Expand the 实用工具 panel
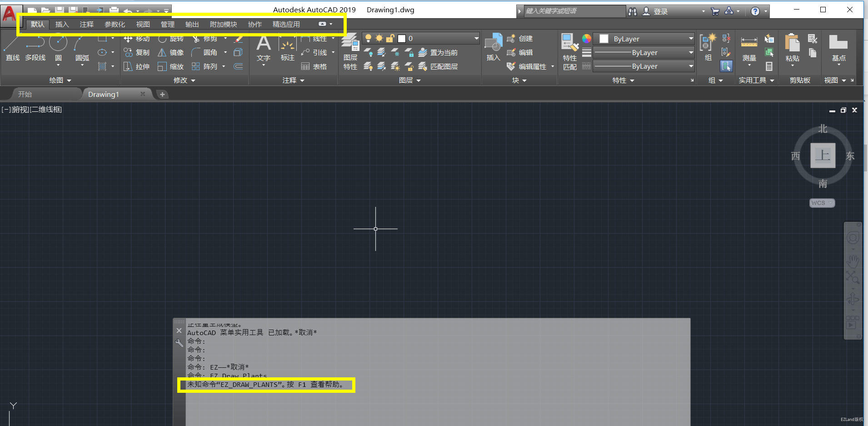The image size is (868, 426). coord(756,80)
